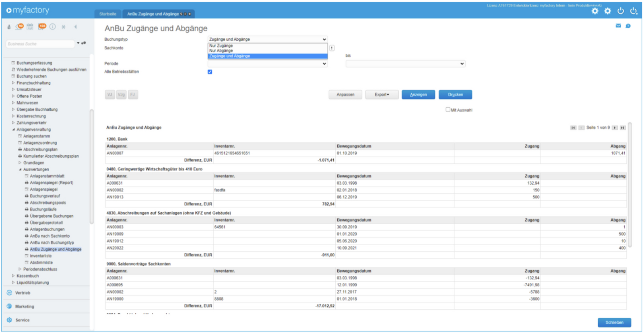Click the plain power icon in header

tap(621, 11)
